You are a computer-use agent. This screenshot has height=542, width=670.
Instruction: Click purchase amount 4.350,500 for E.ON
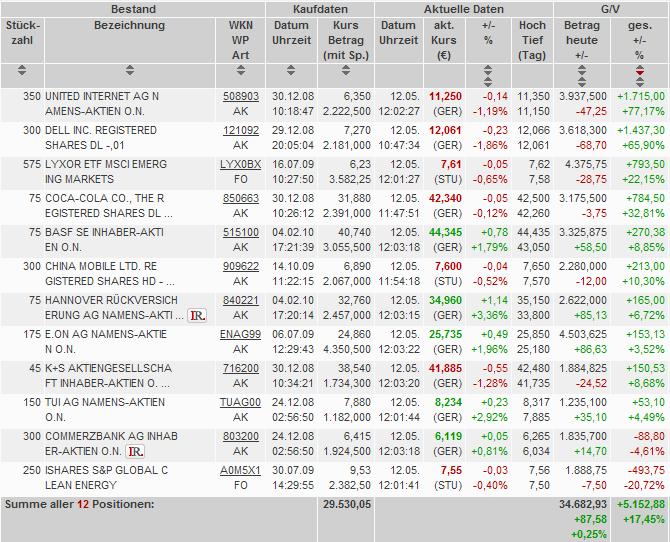(x=347, y=349)
